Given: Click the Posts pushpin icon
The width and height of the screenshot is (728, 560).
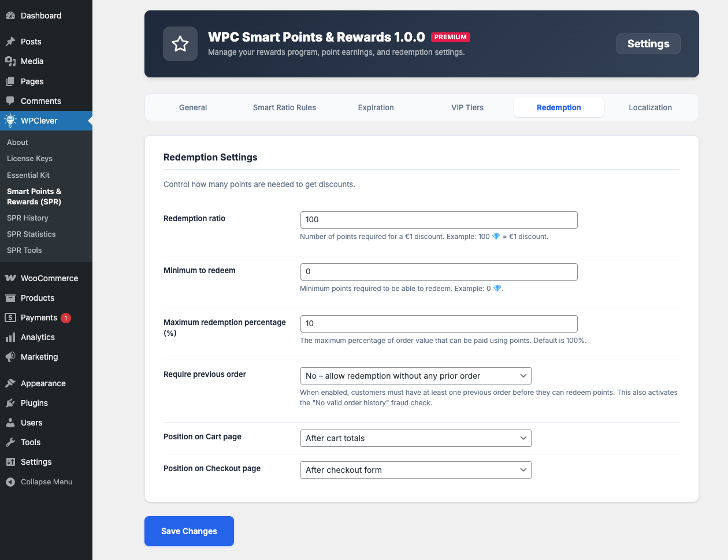Looking at the screenshot, I should 10,42.
